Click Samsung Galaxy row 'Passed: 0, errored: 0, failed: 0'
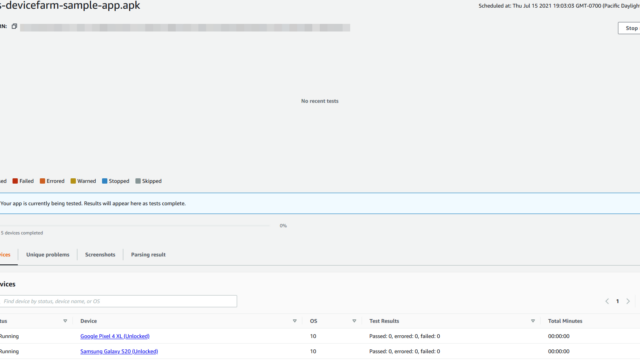The height and width of the screenshot is (360, 640). 404,351
